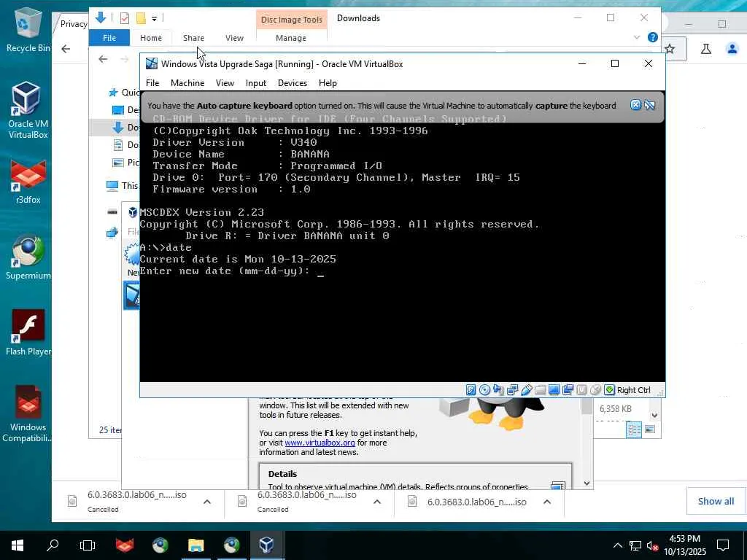Show hidden icons in system tray

click(x=617, y=545)
